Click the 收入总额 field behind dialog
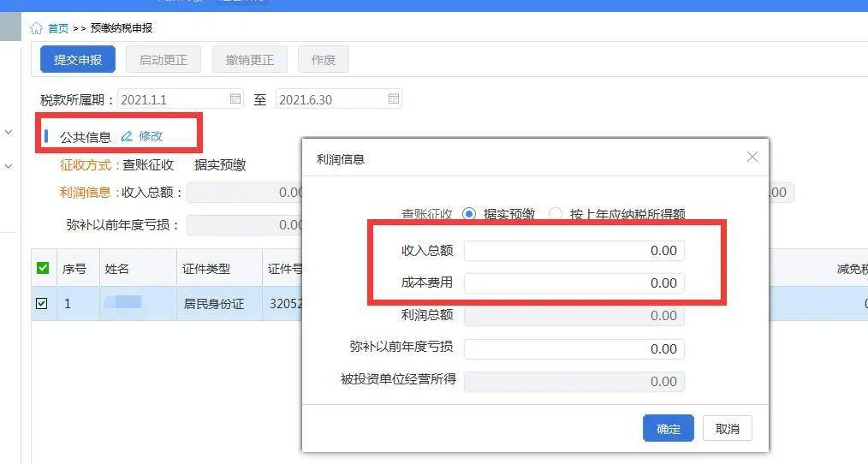 245,193
